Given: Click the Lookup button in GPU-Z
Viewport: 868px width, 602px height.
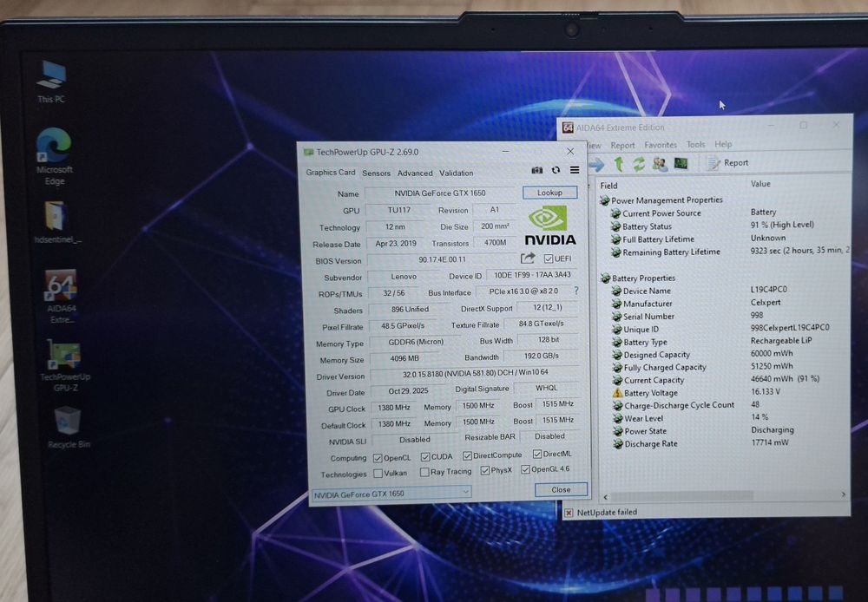Looking at the screenshot, I should coord(549,193).
